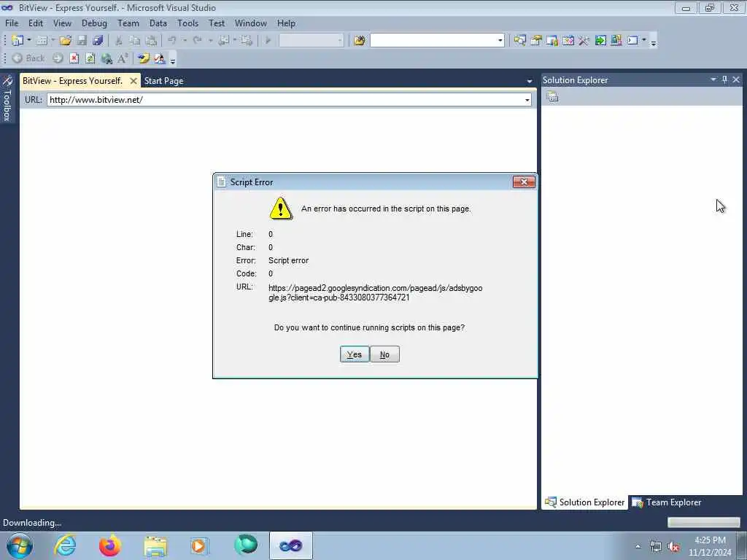Click the Navigate Backward toolbar icon
The width and height of the screenshot is (747, 560).
click(x=223, y=41)
